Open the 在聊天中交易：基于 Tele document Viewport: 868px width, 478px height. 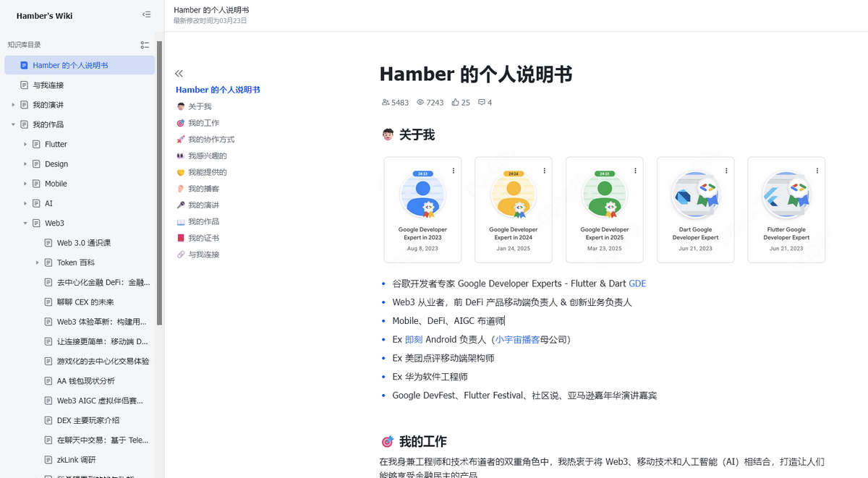point(103,440)
